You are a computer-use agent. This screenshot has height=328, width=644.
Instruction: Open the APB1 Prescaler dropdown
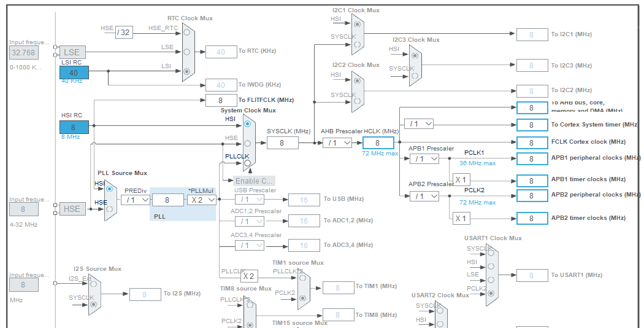pyautogui.click(x=424, y=158)
